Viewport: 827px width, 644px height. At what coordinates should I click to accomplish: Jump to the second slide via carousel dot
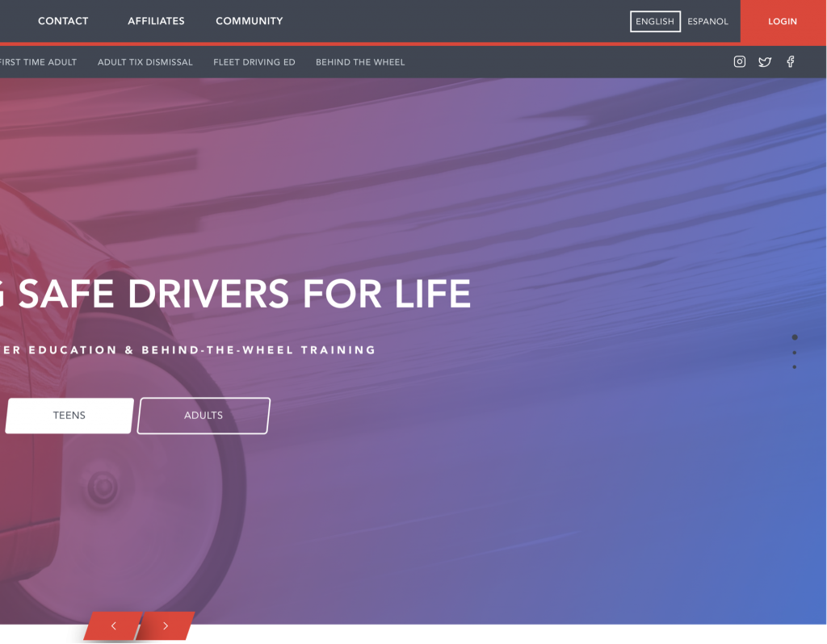[795, 352]
